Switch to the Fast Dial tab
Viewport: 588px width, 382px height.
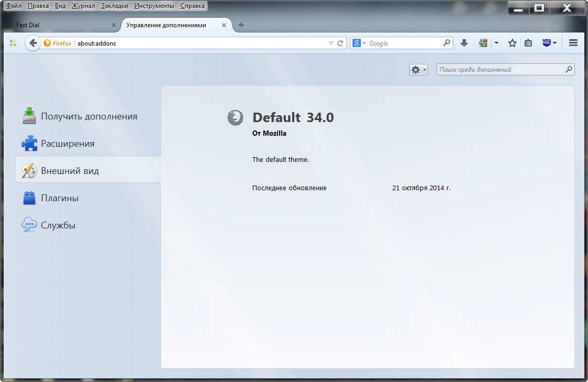[x=62, y=25]
